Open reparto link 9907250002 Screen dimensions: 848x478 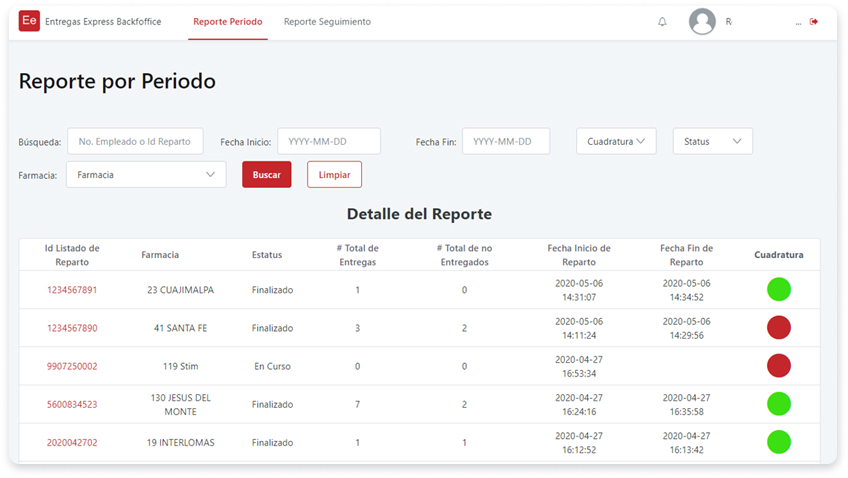tap(72, 366)
